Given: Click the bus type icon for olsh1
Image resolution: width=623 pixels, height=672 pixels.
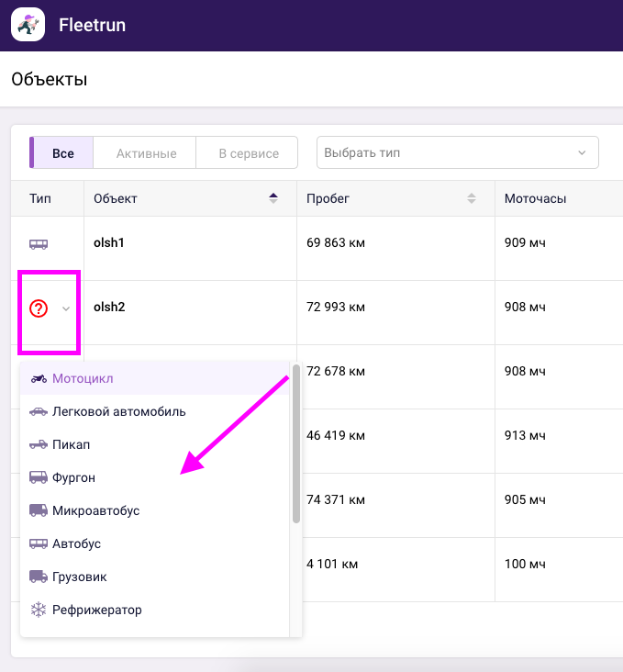Looking at the screenshot, I should [x=39, y=244].
